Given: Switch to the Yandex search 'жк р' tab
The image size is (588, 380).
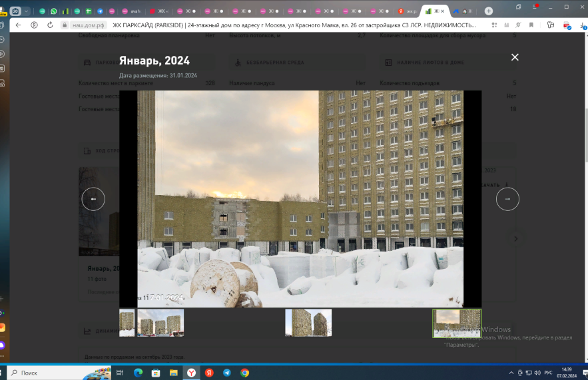Looking at the screenshot, I should point(408,11).
